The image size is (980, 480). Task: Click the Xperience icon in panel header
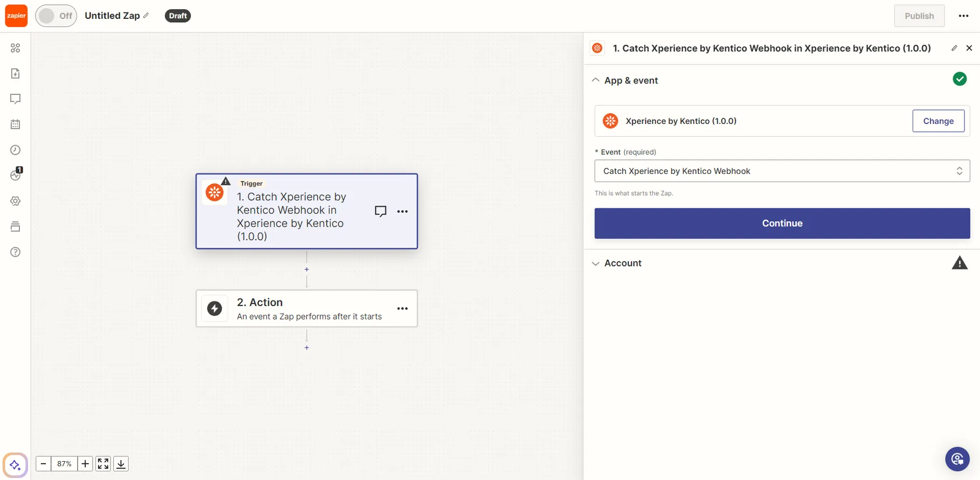click(597, 48)
